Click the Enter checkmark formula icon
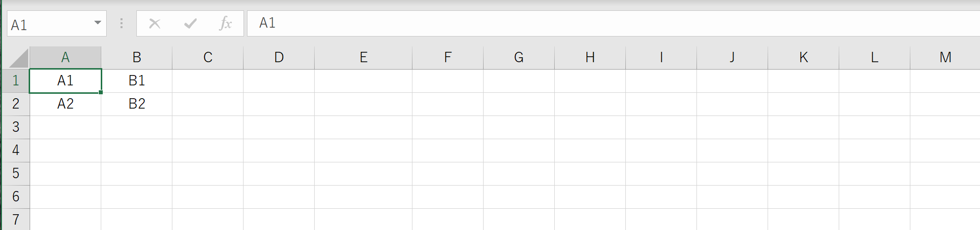 pyautogui.click(x=190, y=23)
